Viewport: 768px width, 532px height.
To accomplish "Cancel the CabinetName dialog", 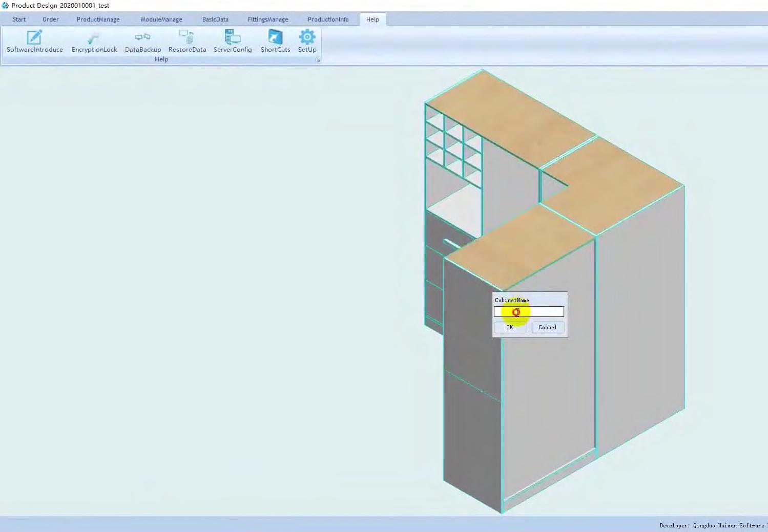I will point(548,328).
